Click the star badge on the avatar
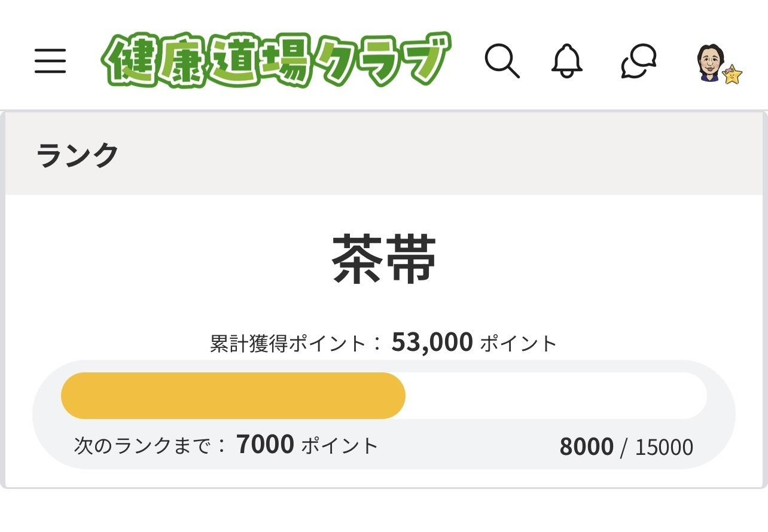Image resolution: width=768 pixels, height=532 pixels. [732, 75]
